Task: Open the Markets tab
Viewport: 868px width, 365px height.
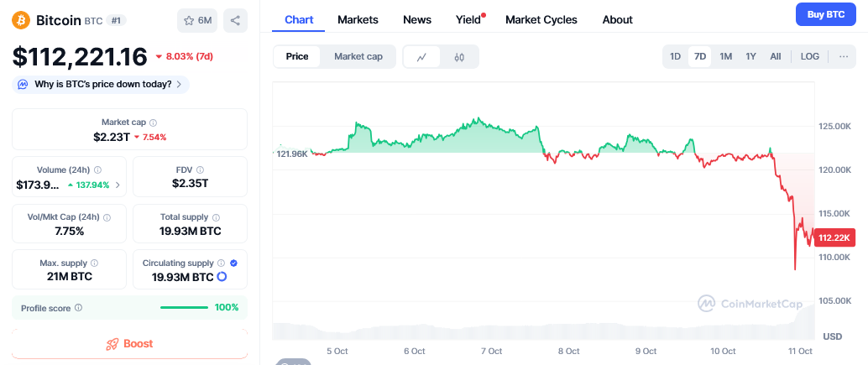Action: [x=358, y=19]
